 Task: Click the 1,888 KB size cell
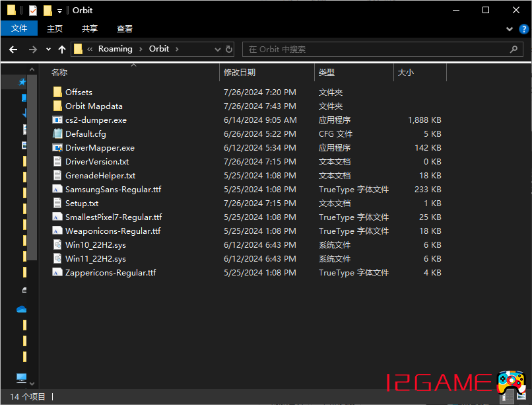click(424, 120)
